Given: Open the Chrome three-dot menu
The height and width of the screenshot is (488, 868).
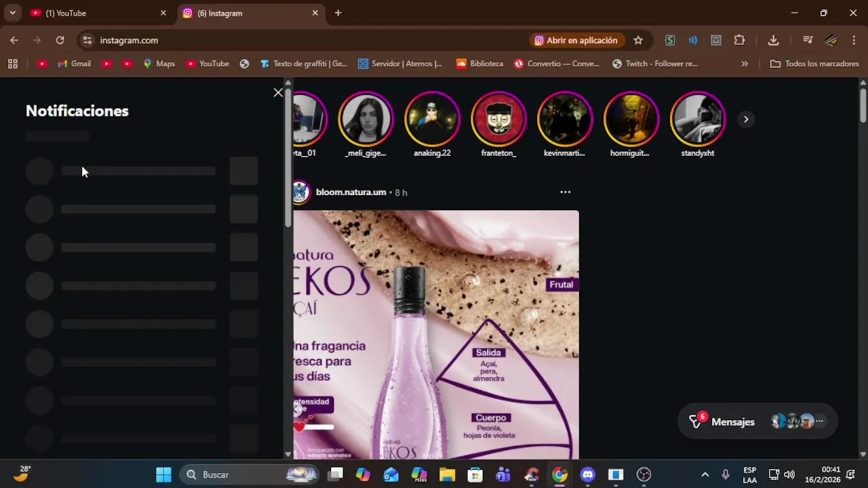Looking at the screenshot, I should pos(854,41).
